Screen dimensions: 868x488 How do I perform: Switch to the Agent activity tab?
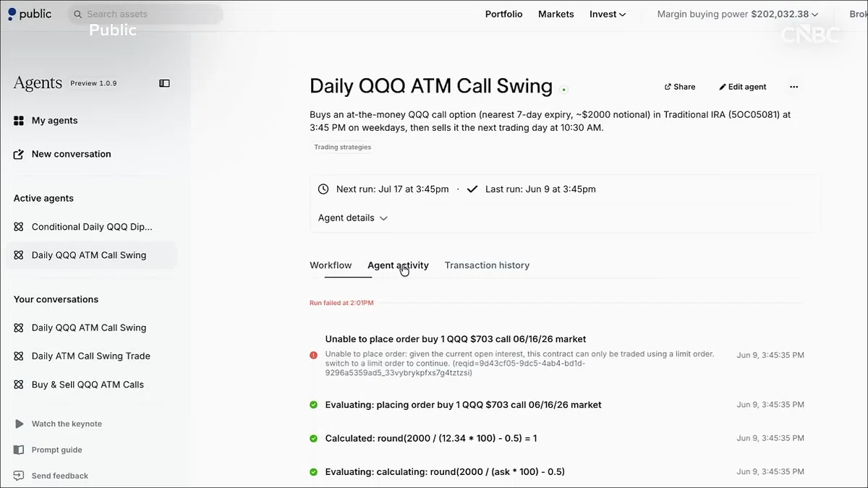398,265
